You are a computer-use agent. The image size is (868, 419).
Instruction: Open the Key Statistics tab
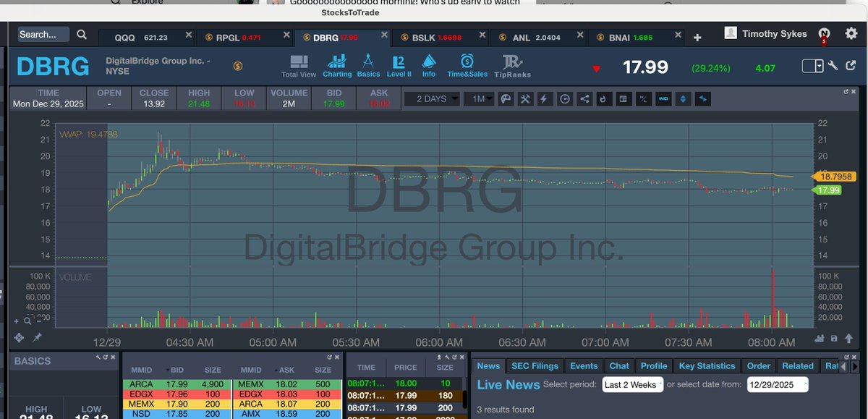[707, 366]
